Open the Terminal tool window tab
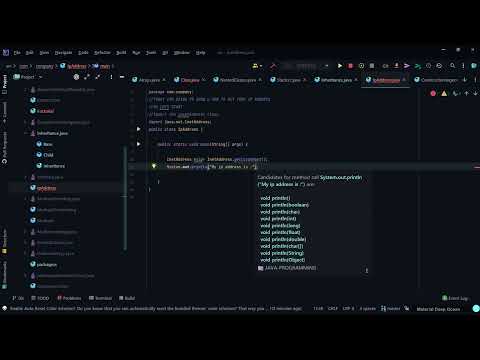Image resolution: width=480 pixels, height=360 pixels. [x=100, y=298]
